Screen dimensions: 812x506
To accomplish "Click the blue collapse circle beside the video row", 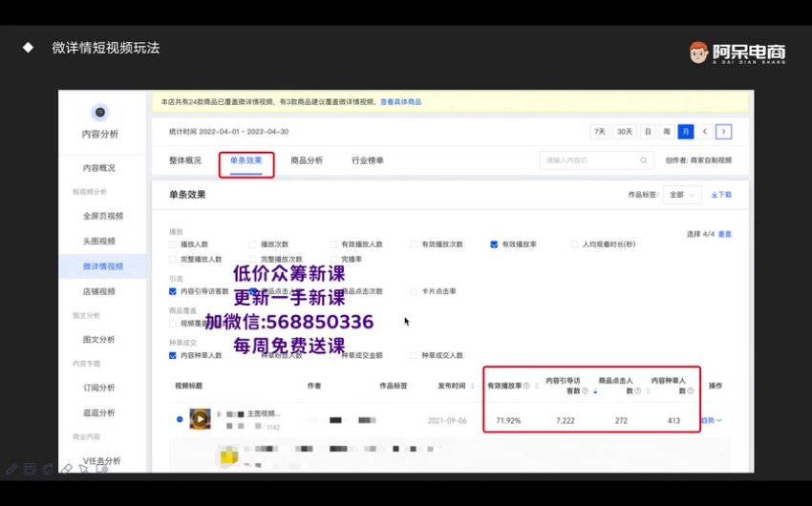I will [x=180, y=419].
